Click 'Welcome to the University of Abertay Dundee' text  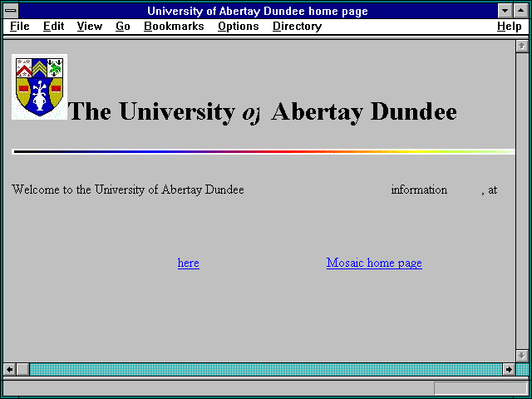127,190
